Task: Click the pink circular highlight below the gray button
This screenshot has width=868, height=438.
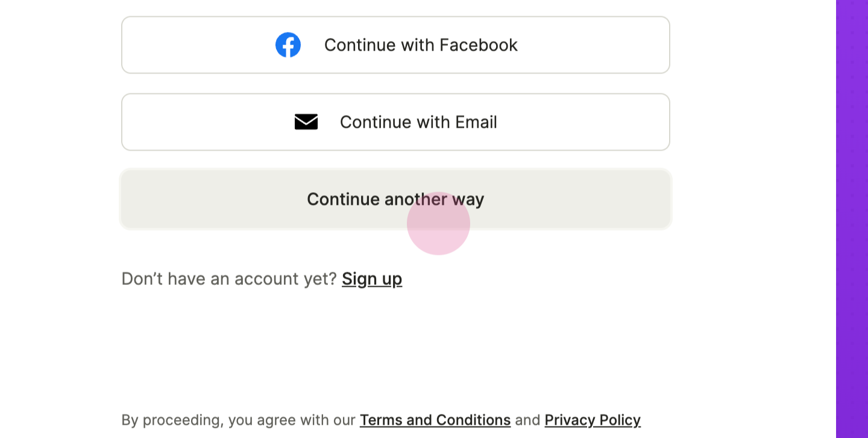Action: coord(438,224)
